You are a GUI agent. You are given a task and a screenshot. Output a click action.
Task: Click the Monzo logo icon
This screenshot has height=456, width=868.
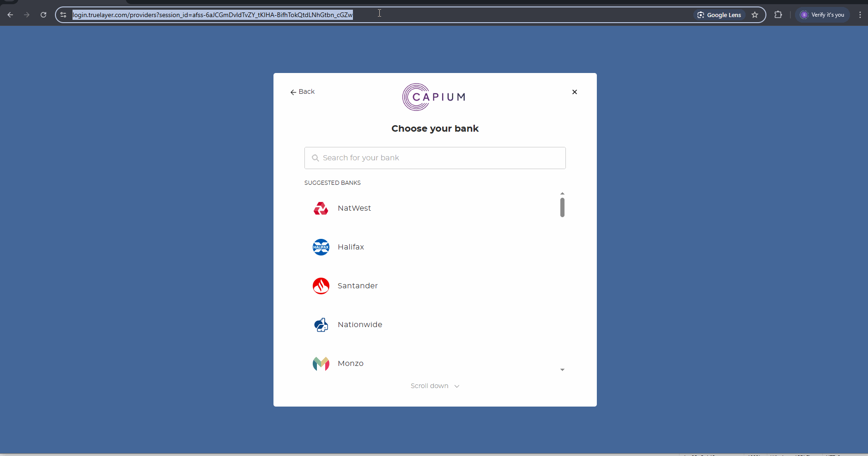click(321, 364)
